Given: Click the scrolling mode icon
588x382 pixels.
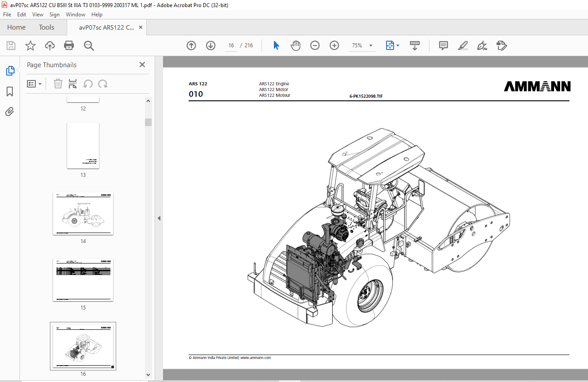Looking at the screenshot, I should tap(415, 46).
